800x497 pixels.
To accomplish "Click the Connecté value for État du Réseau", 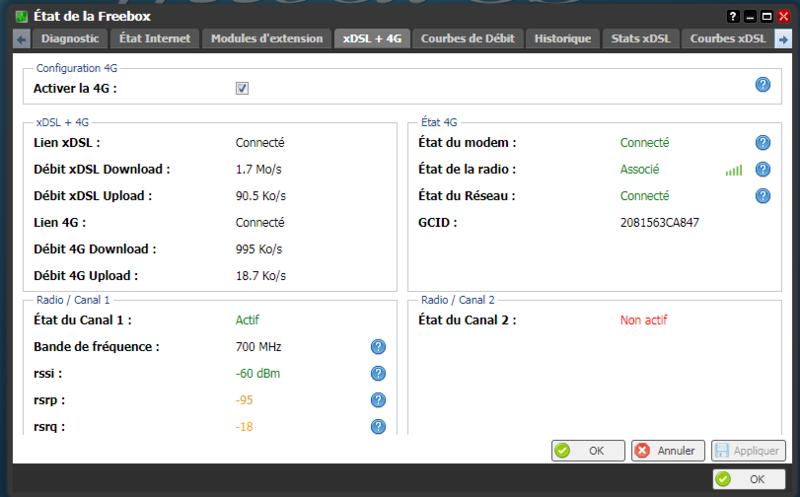I will pyautogui.click(x=644, y=196).
